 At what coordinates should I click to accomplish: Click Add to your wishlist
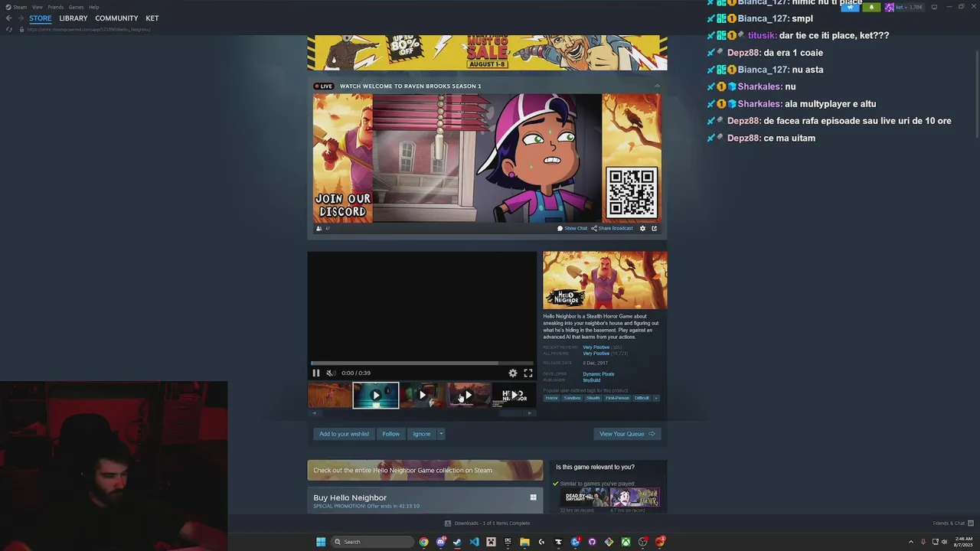pos(344,434)
